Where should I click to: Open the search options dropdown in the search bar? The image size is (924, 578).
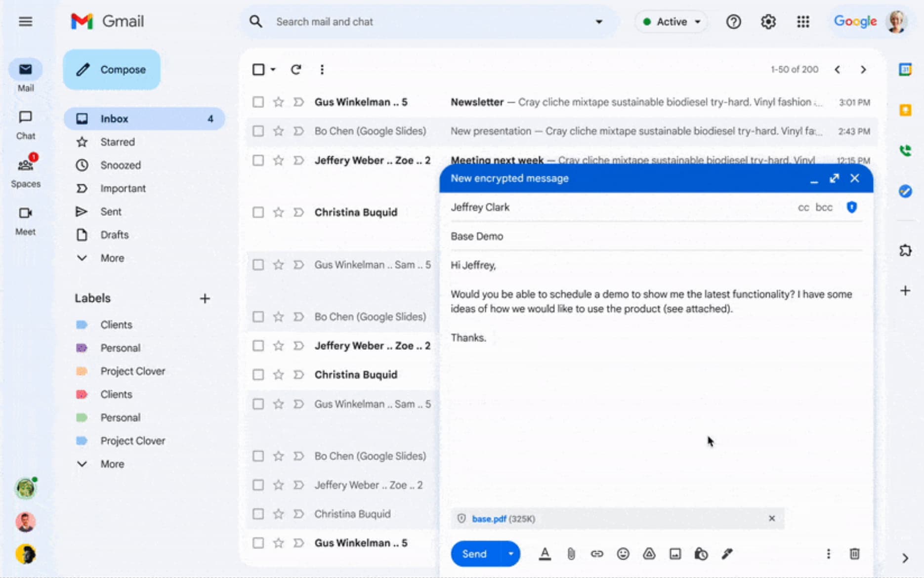(x=599, y=21)
